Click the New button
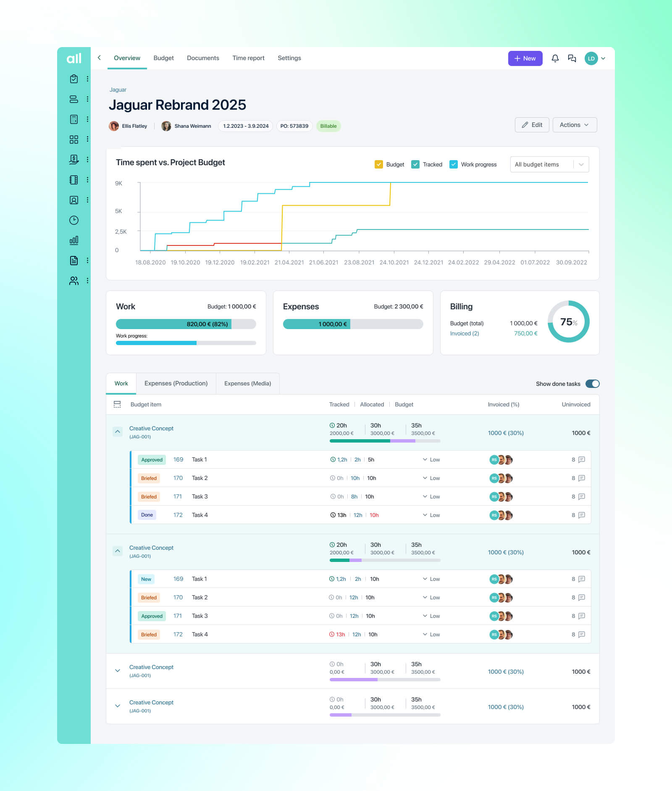The width and height of the screenshot is (672, 791). [x=525, y=58]
